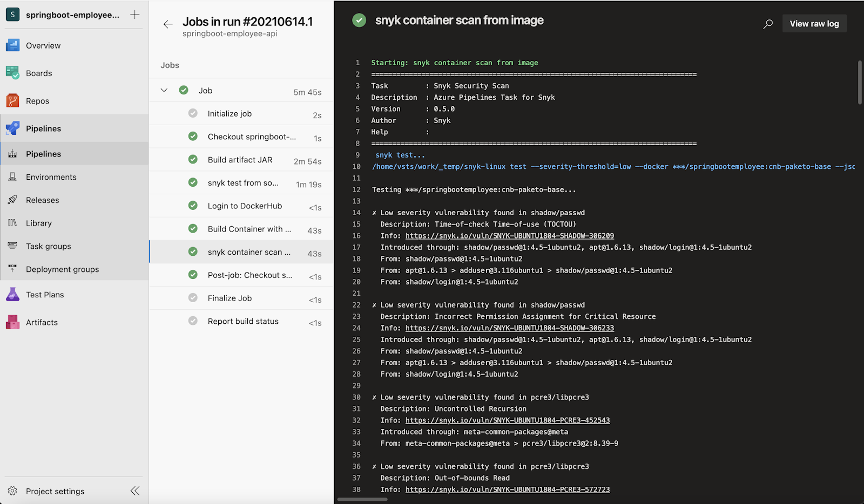The height and width of the screenshot is (504, 864).
Task: Click log line number 10
Action: coord(356,167)
